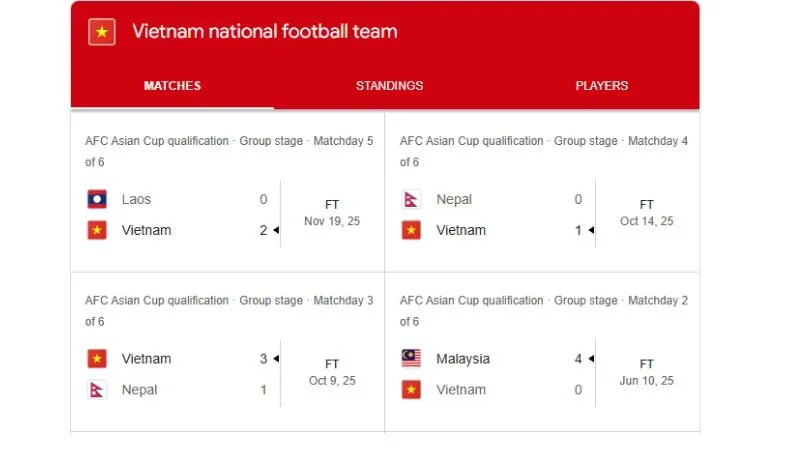Click Nepal flag in Matchday 3 card
The width and height of the screenshot is (800, 450).
(97, 389)
